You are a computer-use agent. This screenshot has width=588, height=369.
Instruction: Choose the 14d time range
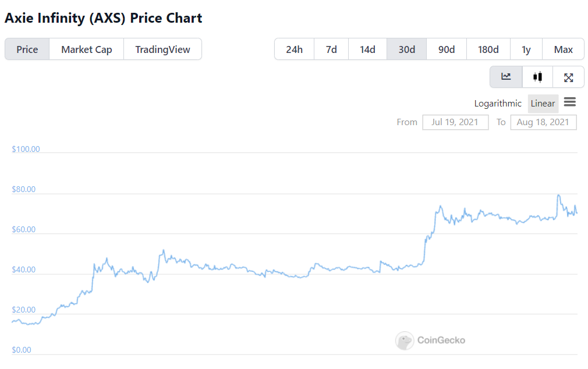coord(367,49)
